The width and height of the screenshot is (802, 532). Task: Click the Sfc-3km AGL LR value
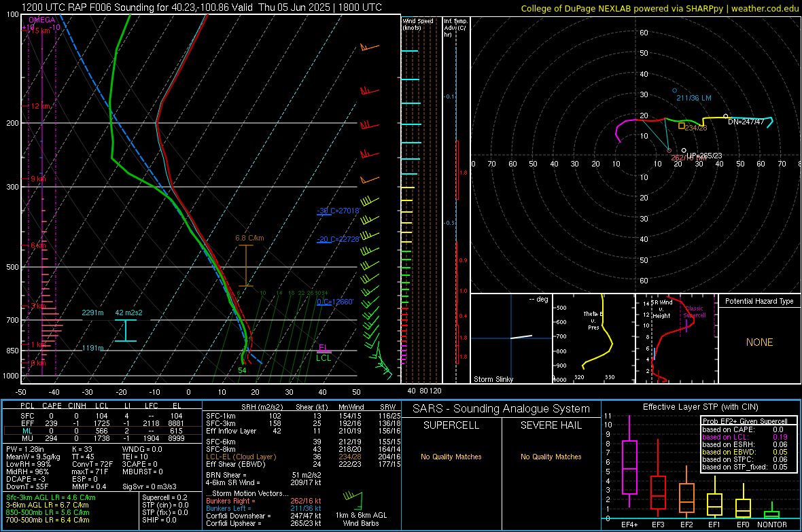tap(51, 497)
